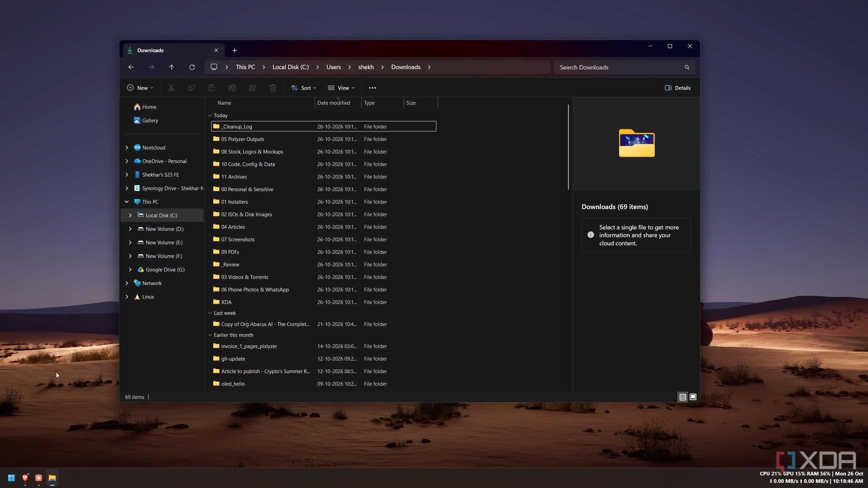
Task: Click the Rename icon in toolbar
Action: point(232,88)
